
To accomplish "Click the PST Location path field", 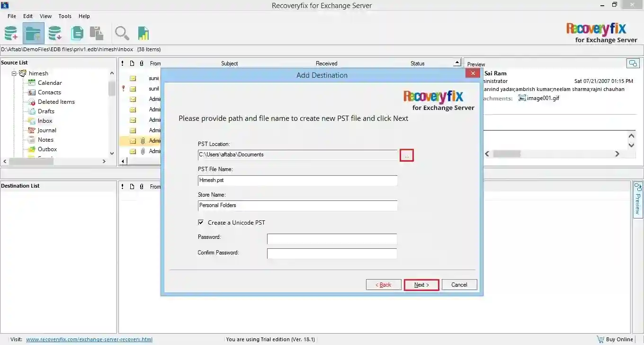I will (x=297, y=154).
